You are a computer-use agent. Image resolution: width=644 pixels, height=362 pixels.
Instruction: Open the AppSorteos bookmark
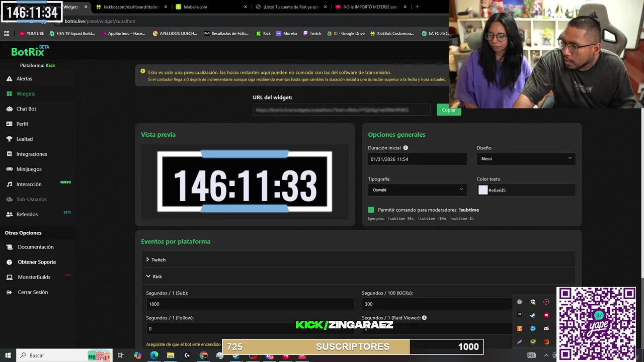click(x=123, y=33)
